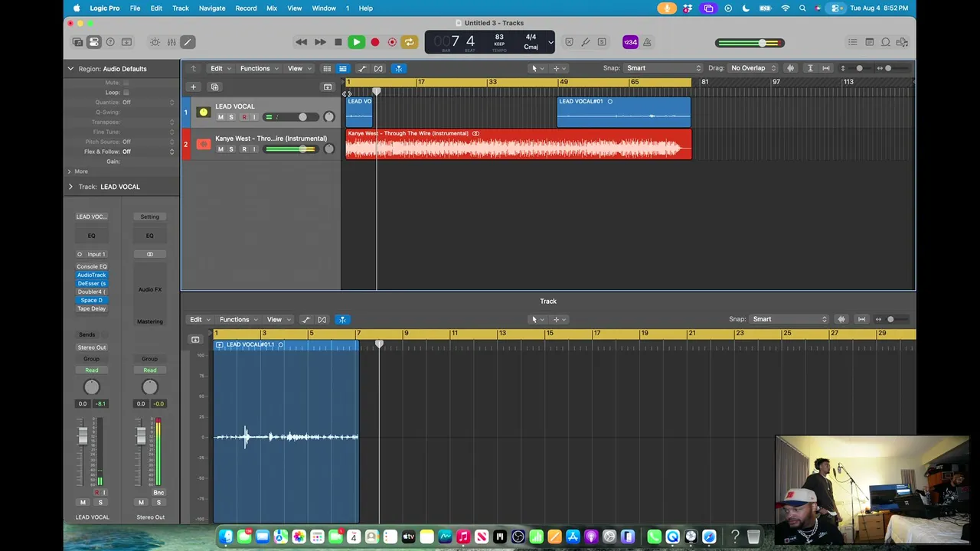Click the Bnc bounce button

tap(158, 492)
